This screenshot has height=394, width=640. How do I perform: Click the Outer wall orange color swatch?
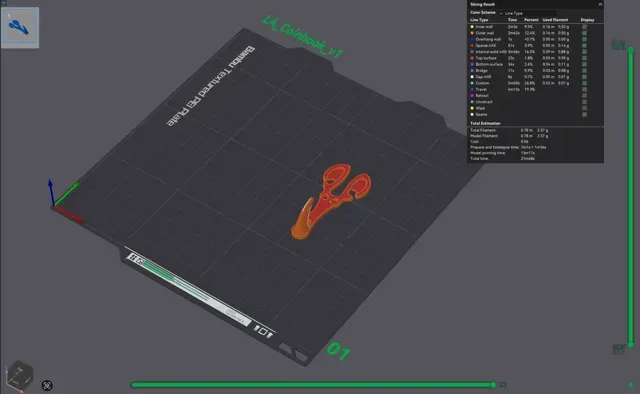tap(472, 33)
